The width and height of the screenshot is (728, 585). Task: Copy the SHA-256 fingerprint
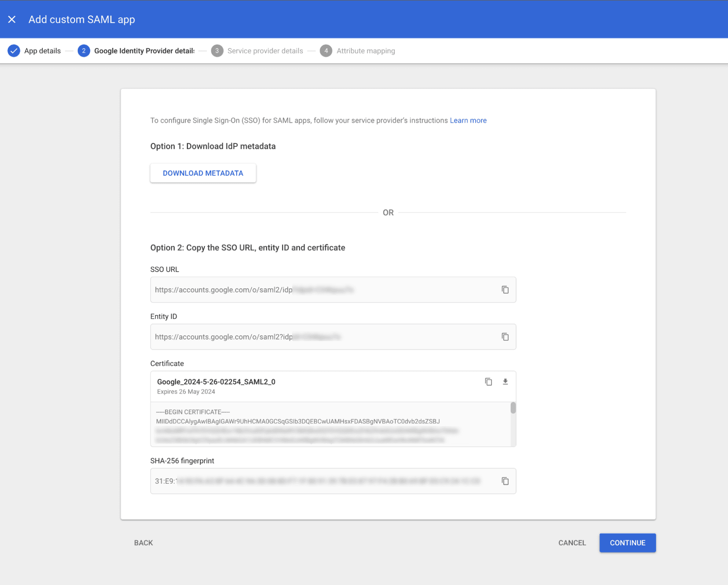click(505, 481)
